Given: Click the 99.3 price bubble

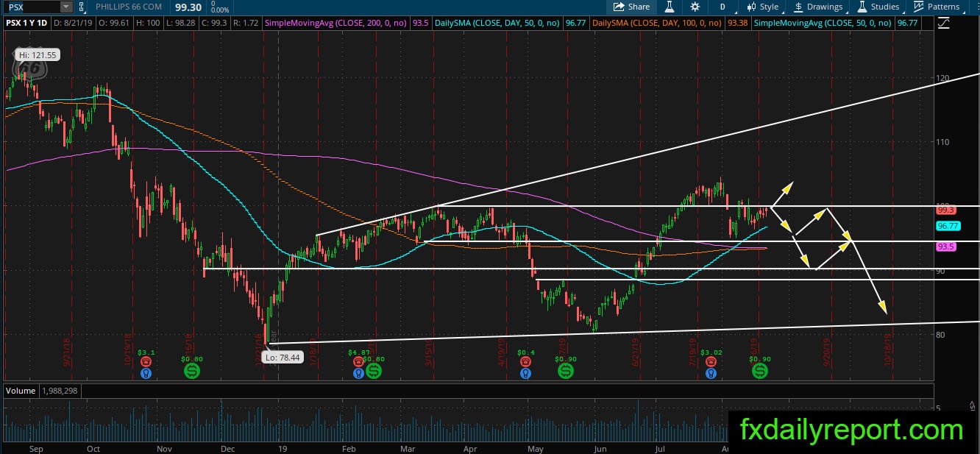Looking at the screenshot, I should click(945, 210).
